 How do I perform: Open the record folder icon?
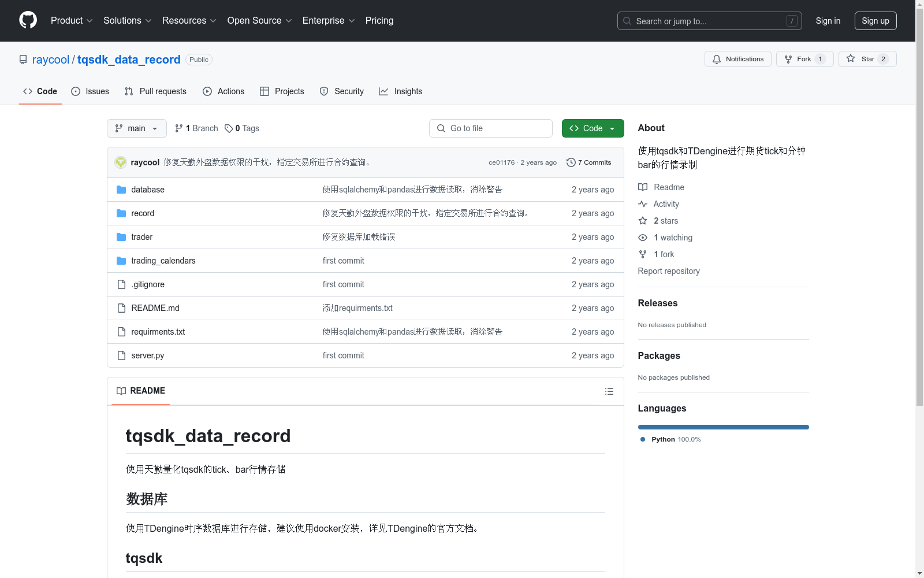coord(121,213)
